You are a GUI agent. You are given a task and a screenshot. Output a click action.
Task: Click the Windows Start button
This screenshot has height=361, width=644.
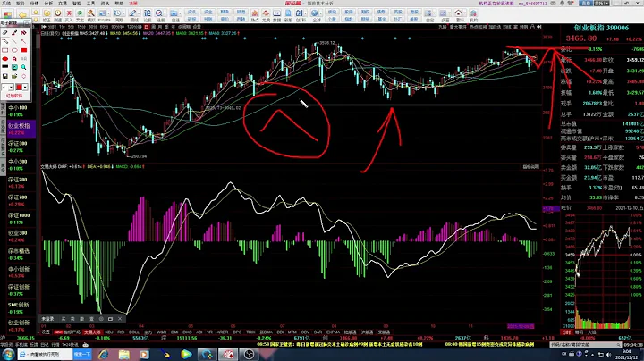click(x=8, y=354)
